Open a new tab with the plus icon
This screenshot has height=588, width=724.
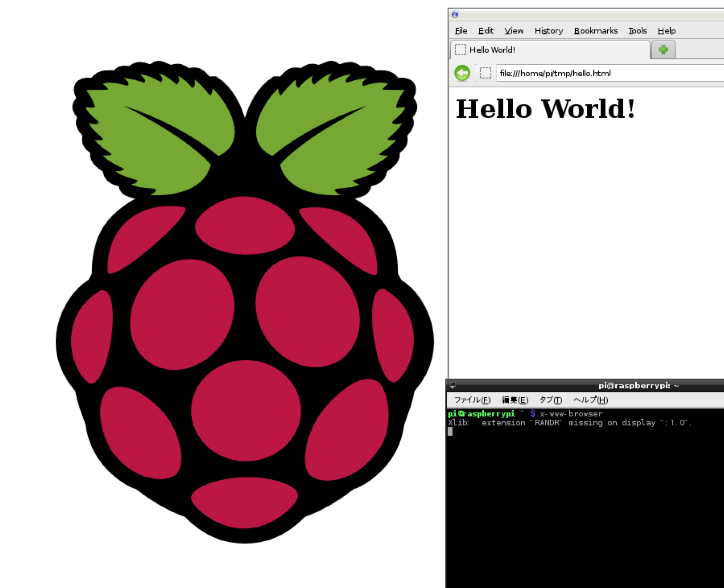tap(663, 50)
